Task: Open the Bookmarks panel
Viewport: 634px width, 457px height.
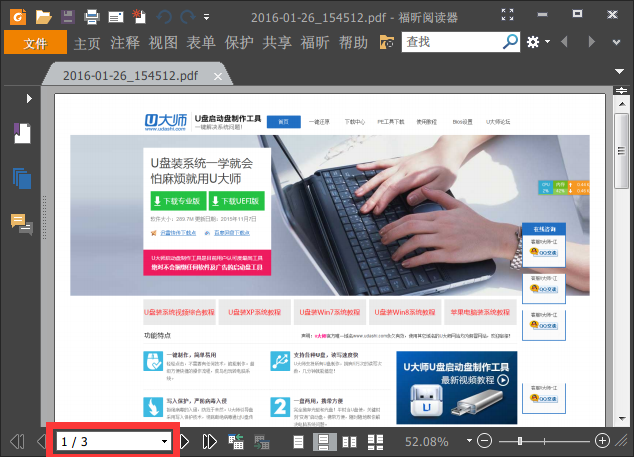Action: tap(22, 133)
